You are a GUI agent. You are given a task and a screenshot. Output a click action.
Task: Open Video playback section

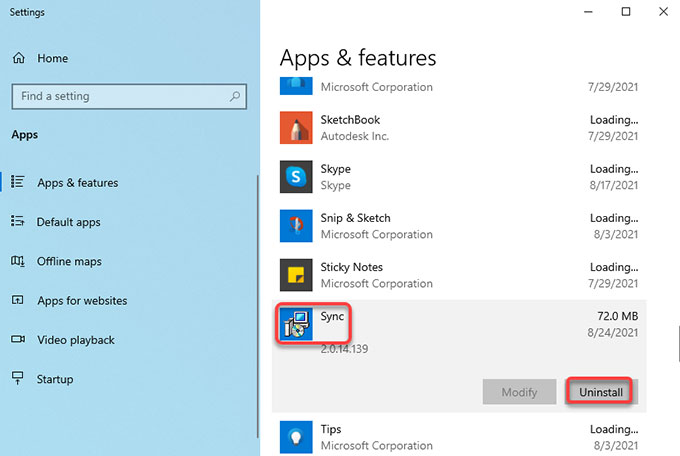coord(76,340)
